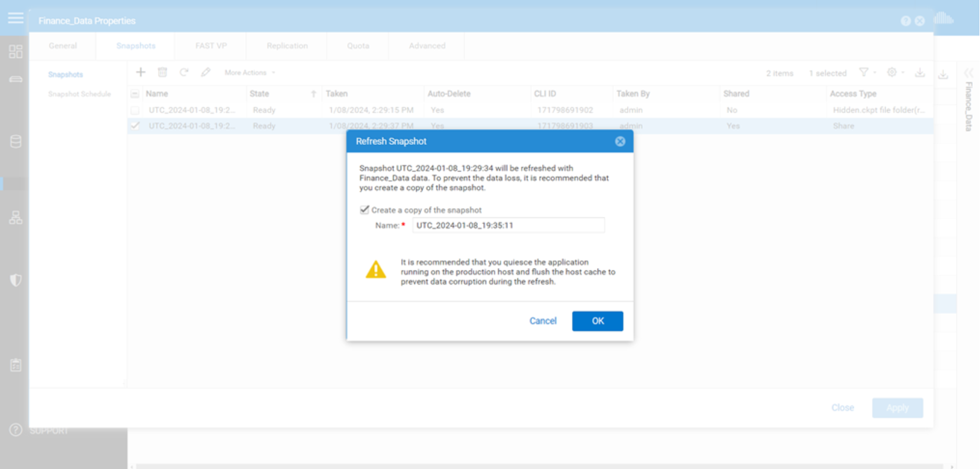980x469 pixels.
Task: Switch to the Advanced tab
Action: (x=427, y=46)
